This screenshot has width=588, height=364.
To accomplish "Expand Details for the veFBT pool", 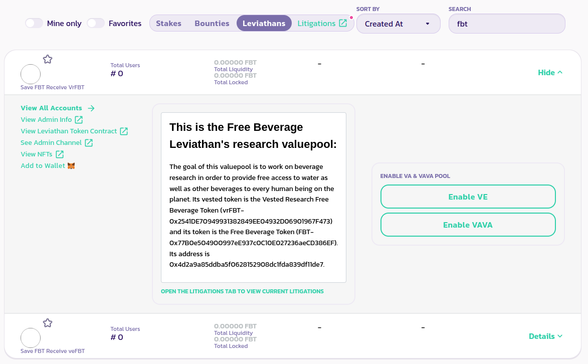I will click(x=545, y=336).
